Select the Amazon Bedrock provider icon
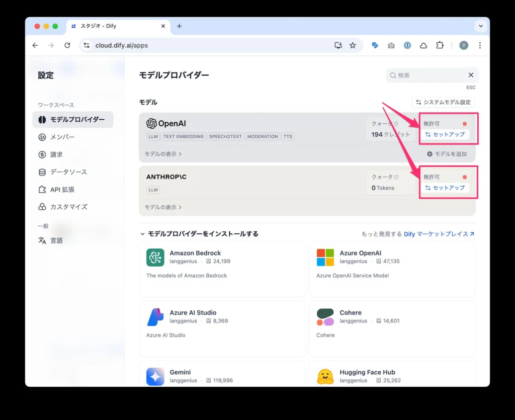 [x=155, y=257]
